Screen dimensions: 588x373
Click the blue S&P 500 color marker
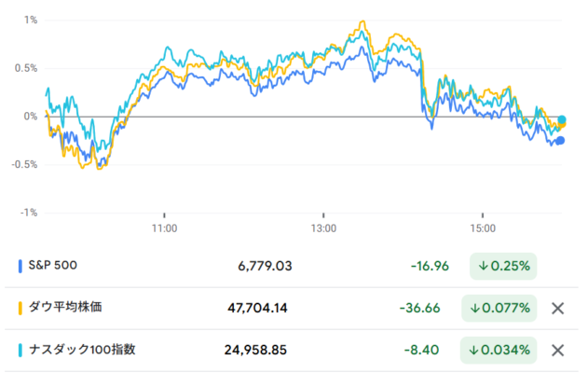(x=21, y=266)
